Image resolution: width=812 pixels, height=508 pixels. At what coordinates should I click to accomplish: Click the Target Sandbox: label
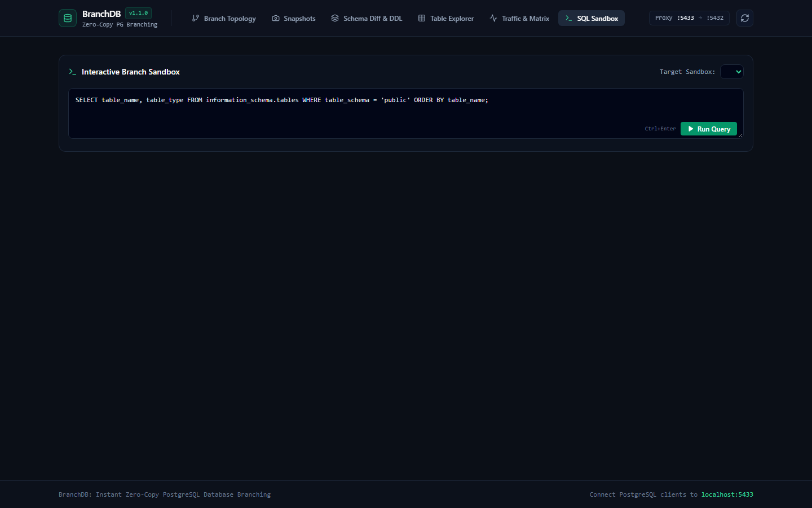point(687,72)
